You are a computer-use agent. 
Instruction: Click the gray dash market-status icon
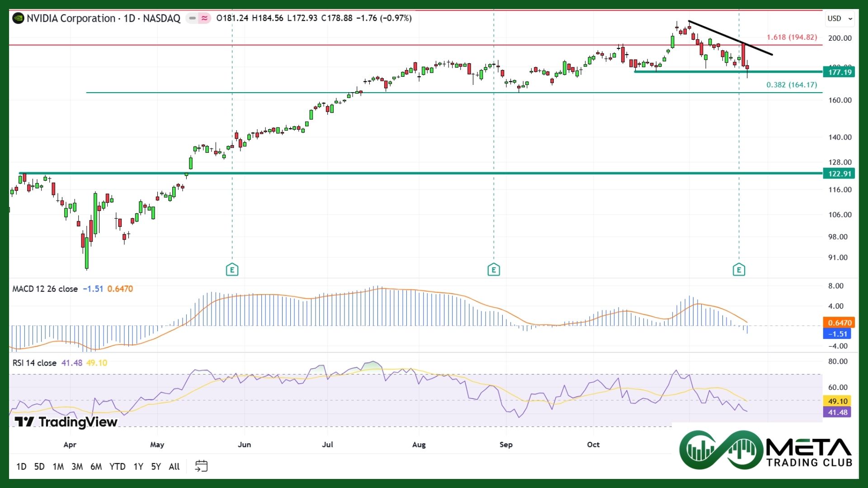coord(193,19)
